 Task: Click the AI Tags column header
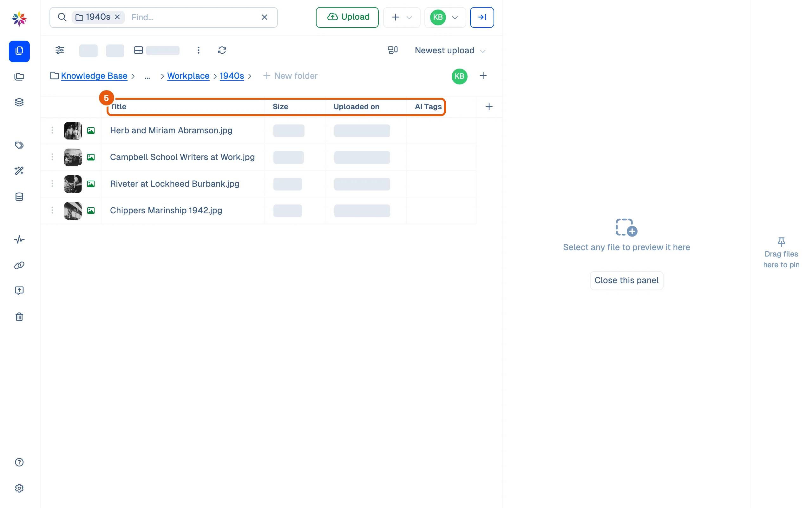point(428,107)
